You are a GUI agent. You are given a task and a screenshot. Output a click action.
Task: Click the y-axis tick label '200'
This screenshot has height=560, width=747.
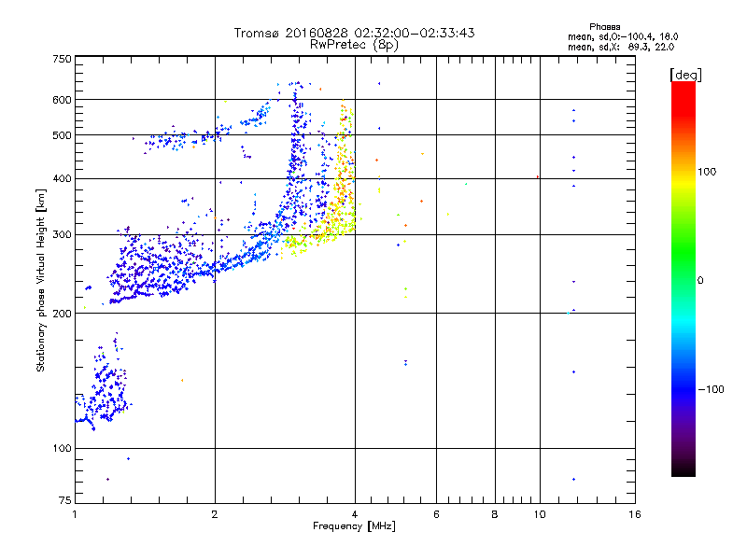tap(62, 314)
